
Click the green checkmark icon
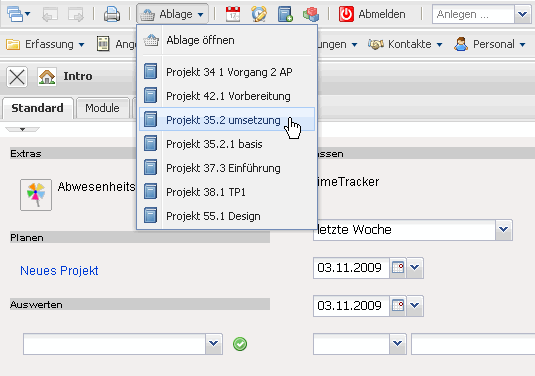[240, 344]
